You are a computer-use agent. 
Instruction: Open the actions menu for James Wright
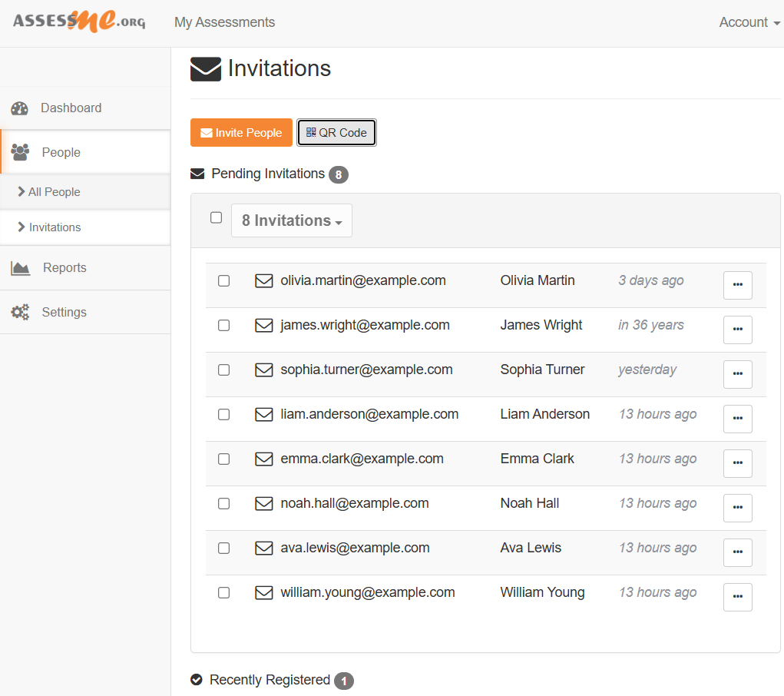[x=737, y=330]
